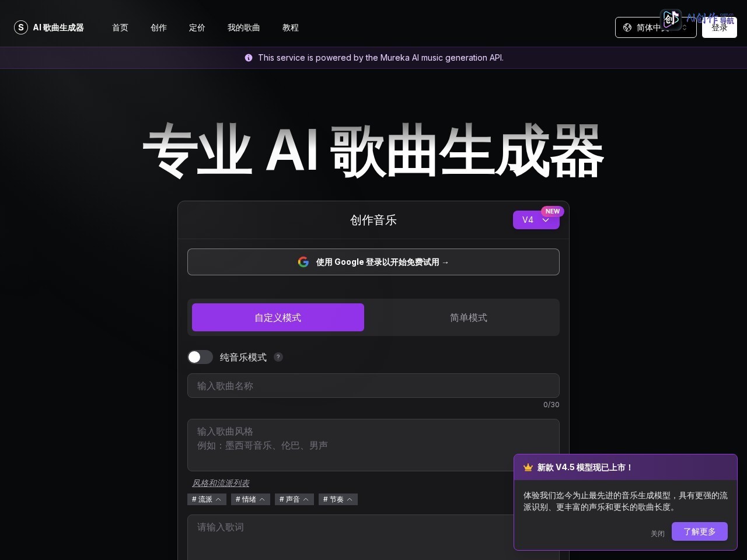This screenshot has width=747, height=560.
Task: Click the globe language icon
Action: click(x=627, y=27)
